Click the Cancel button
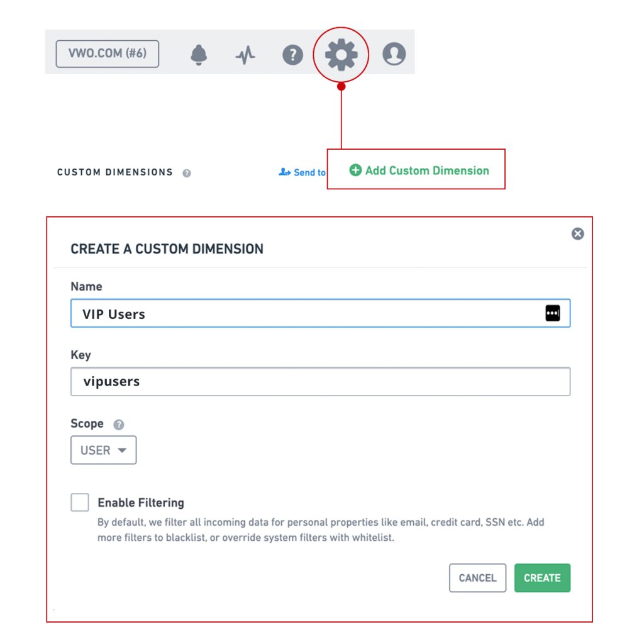 pyautogui.click(x=477, y=577)
